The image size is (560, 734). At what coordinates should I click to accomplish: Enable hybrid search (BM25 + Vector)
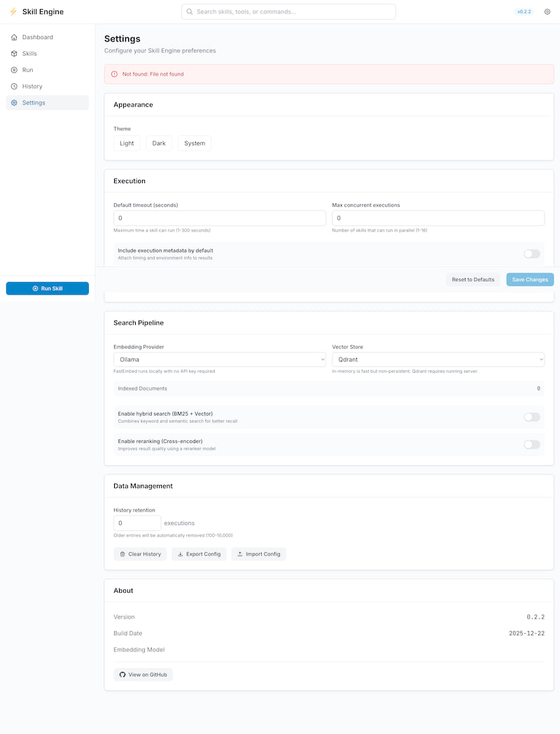531,417
